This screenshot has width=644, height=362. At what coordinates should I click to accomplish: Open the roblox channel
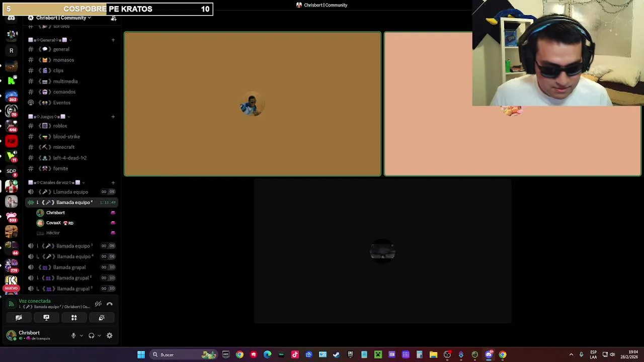pos(71,126)
